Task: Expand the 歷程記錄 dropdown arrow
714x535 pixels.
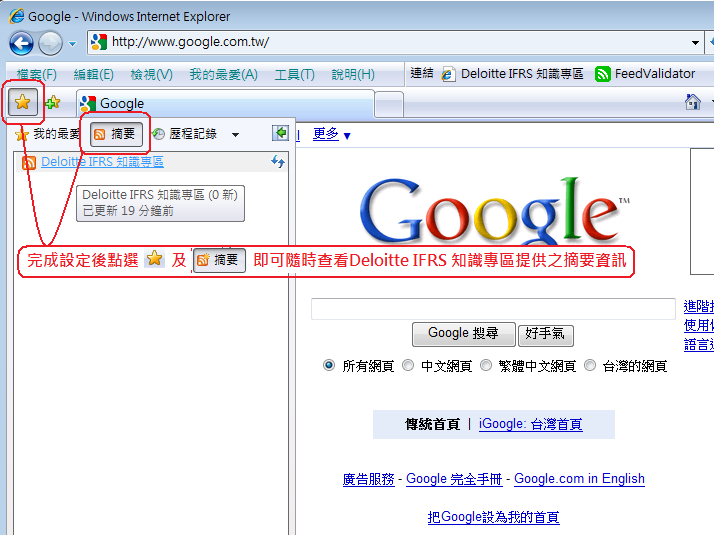Action: (x=235, y=135)
